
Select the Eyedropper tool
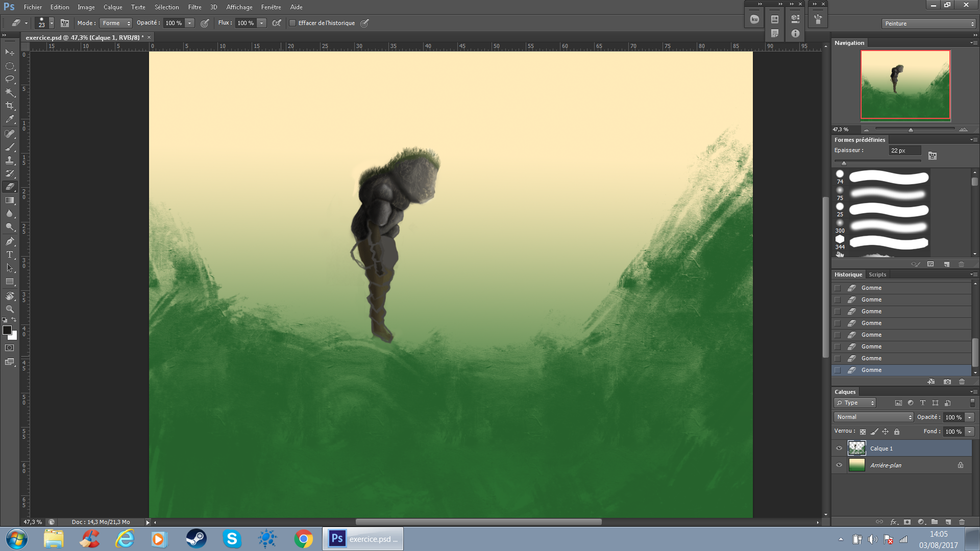(10, 119)
